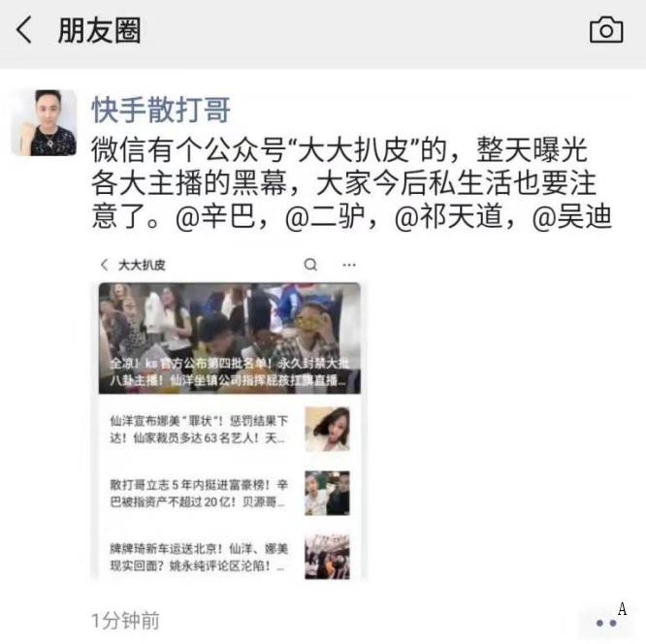This screenshot has height=644, width=646.
Task: Open the article 散打哥立志5年内挺进富豪榜
Action: pyautogui.click(x=199, y=494)
